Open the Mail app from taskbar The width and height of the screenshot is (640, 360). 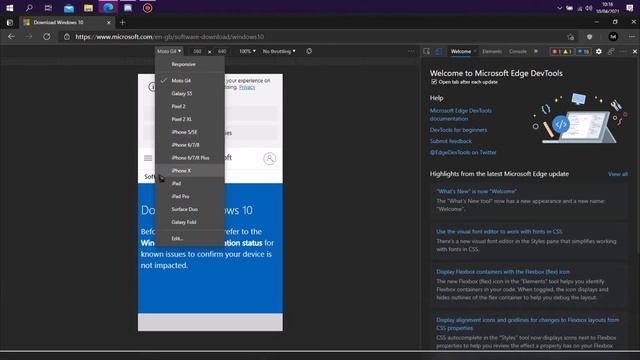[x=69, y=8]
